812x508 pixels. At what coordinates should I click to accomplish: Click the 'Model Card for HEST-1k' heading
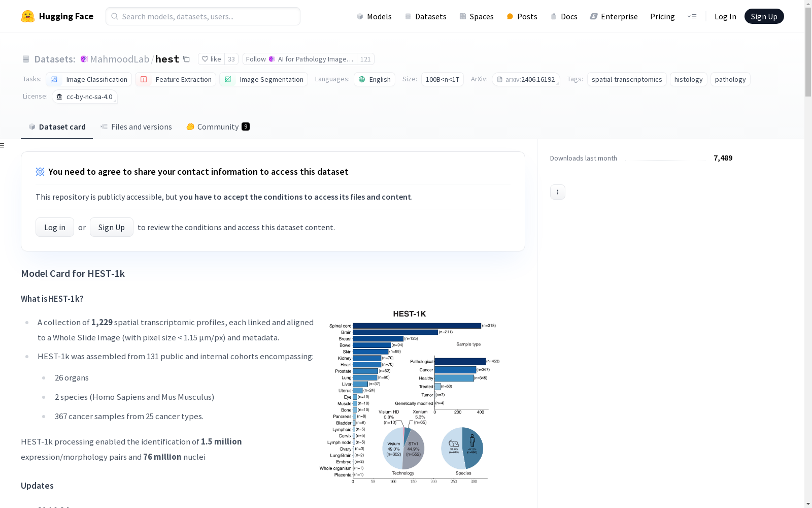[73, 273]
